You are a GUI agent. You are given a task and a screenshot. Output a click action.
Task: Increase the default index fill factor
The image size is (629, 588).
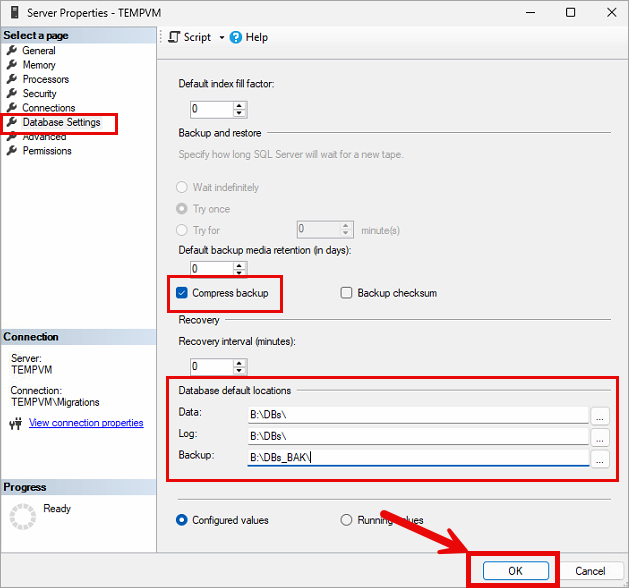click(x=239, y=104)
